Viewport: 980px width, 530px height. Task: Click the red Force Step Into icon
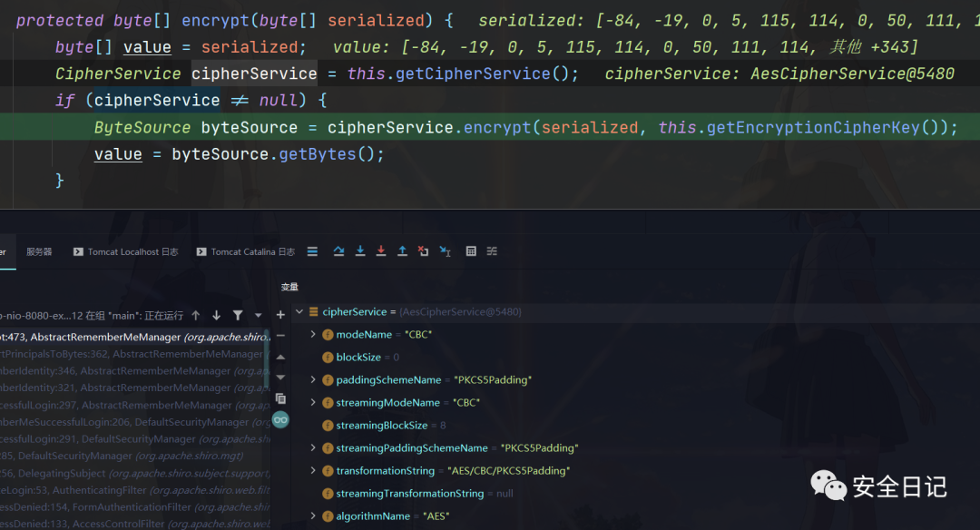(380, 251)
